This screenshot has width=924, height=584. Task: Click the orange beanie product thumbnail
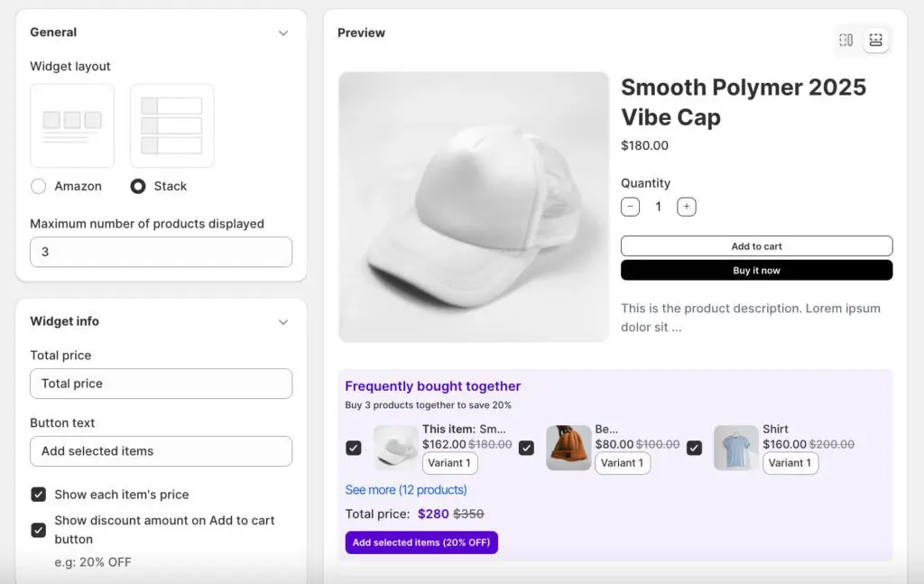568,448
